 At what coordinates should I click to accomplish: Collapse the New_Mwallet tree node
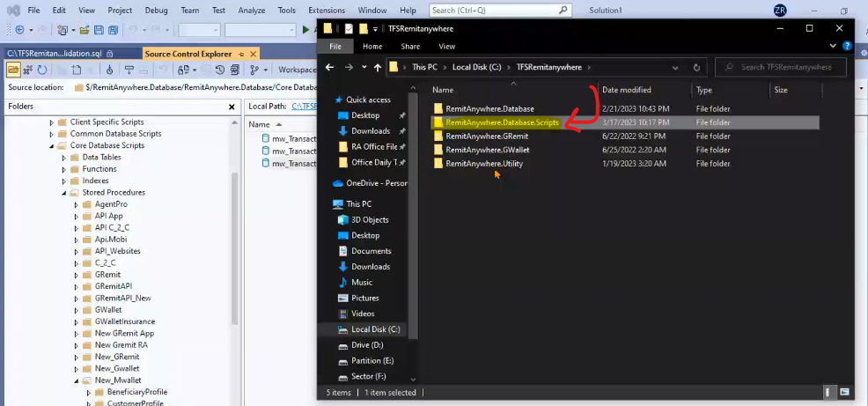coord(77,380)
